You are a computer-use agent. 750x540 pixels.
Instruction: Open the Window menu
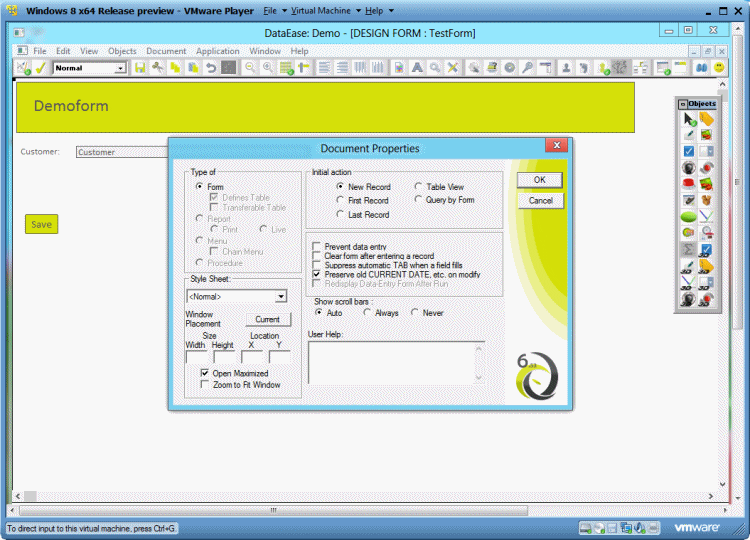265,51
